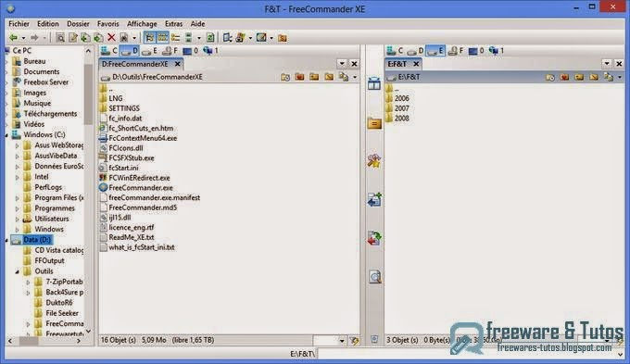The width and height of the screenshot is (630, 364).
Task: Select drive D in the right panel
Action: 415,51
